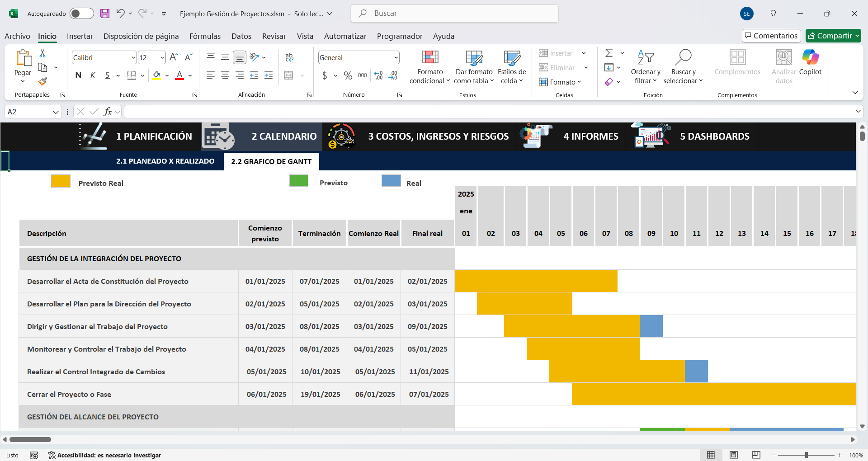
Task: Open Conditional Formatting (Formato condicional)
Action: 430,67
